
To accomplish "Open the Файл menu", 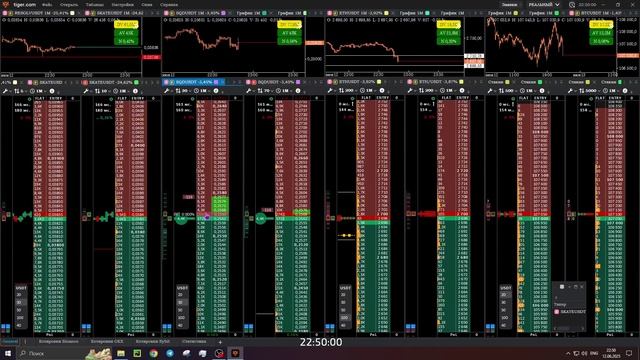I will (x=47, y=4).
